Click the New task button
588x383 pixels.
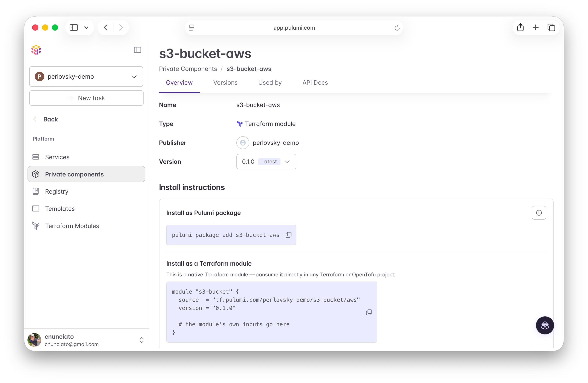86,98
